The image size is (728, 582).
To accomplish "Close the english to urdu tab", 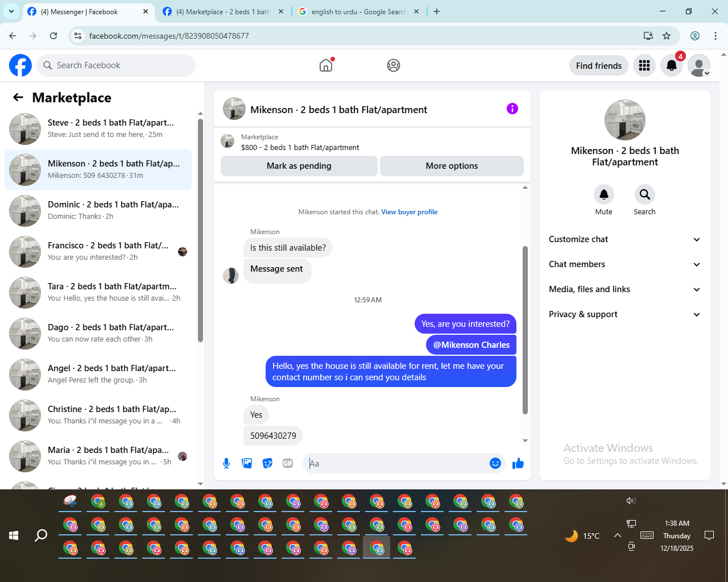I will pos(416,11).
